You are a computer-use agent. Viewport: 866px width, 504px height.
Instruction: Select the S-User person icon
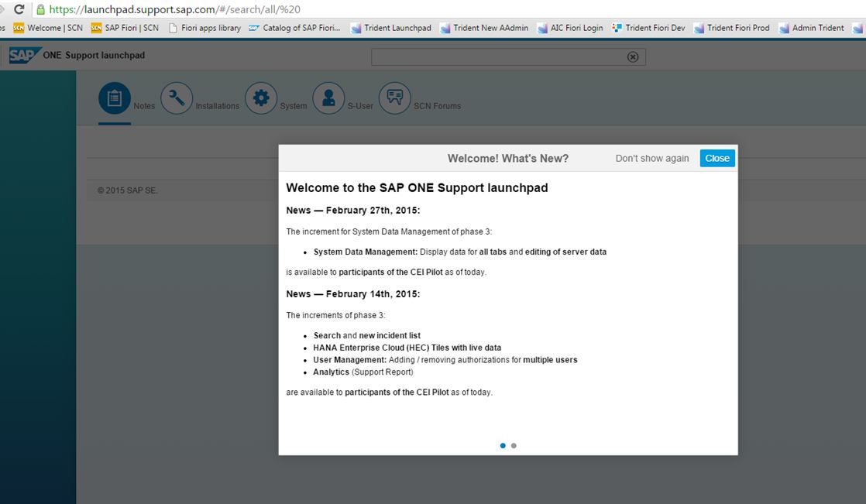[328, 98]
